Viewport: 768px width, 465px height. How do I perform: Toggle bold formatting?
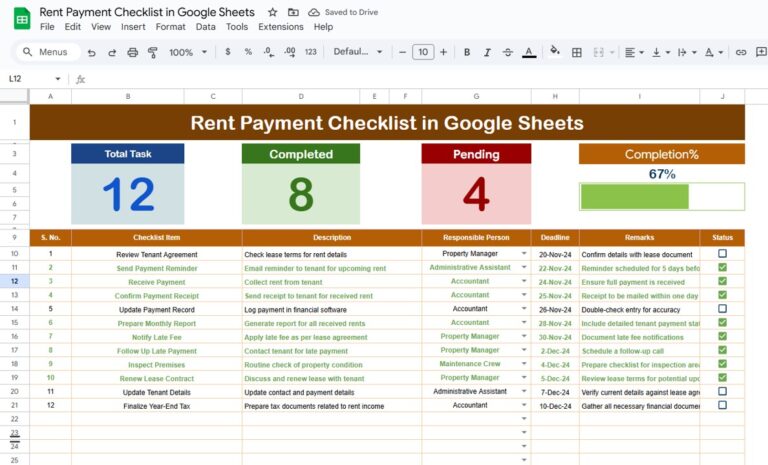pyautogui.click(x=467, y=52)
